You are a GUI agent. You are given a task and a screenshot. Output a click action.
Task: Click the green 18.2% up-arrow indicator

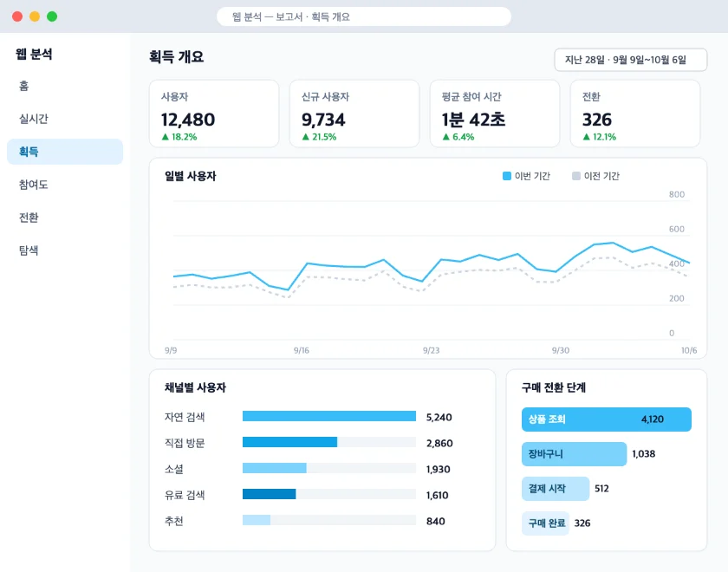179,137
